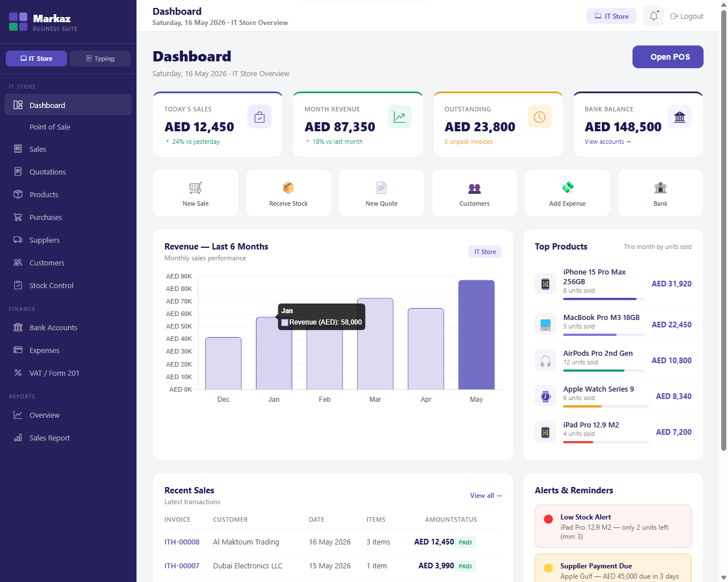Click the May revenue bar
Image resolution: width=728 pixels, height=582 pixels.
click(477, 335)
